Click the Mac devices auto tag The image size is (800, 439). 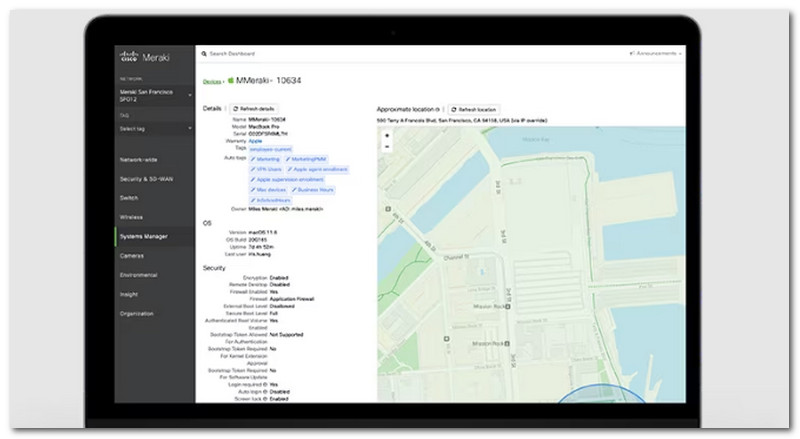click(268, 190)
